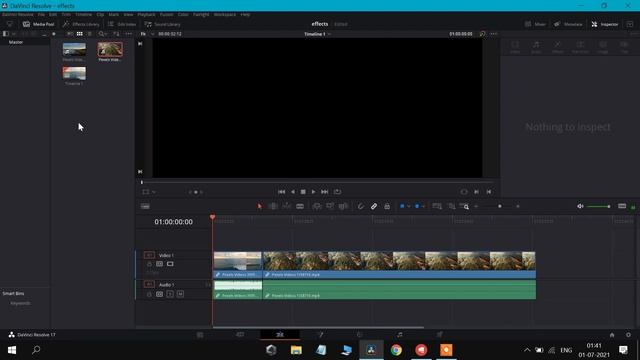Click Custom Zoom magnifier icon

(464, 207)
